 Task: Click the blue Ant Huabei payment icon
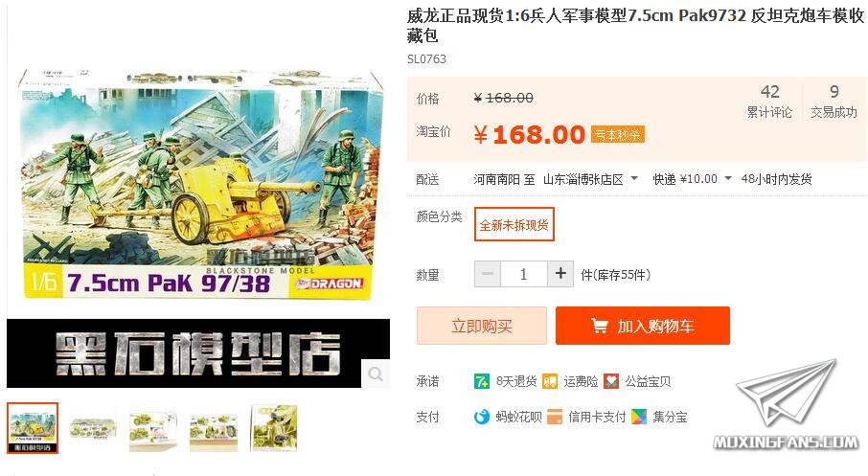point(482,417)
